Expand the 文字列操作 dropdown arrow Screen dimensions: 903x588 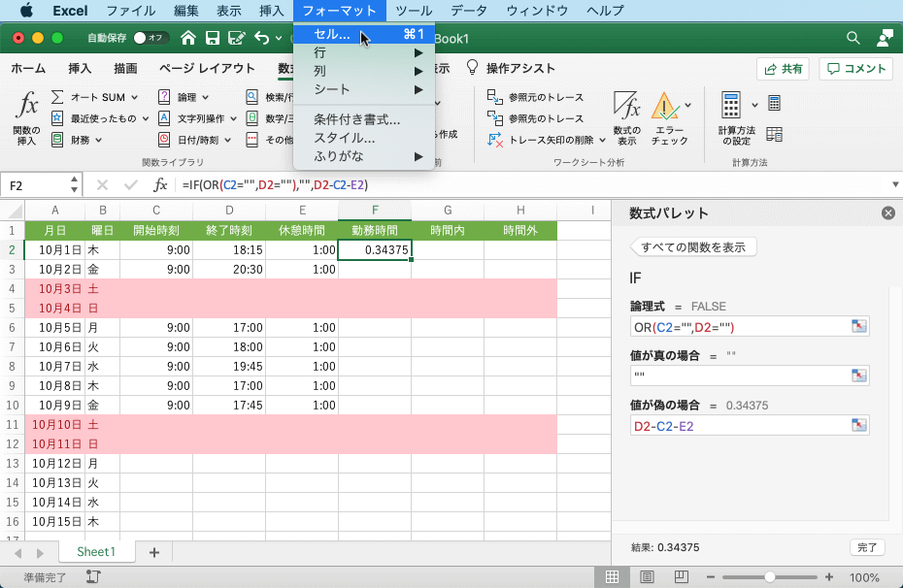[233, 118]
